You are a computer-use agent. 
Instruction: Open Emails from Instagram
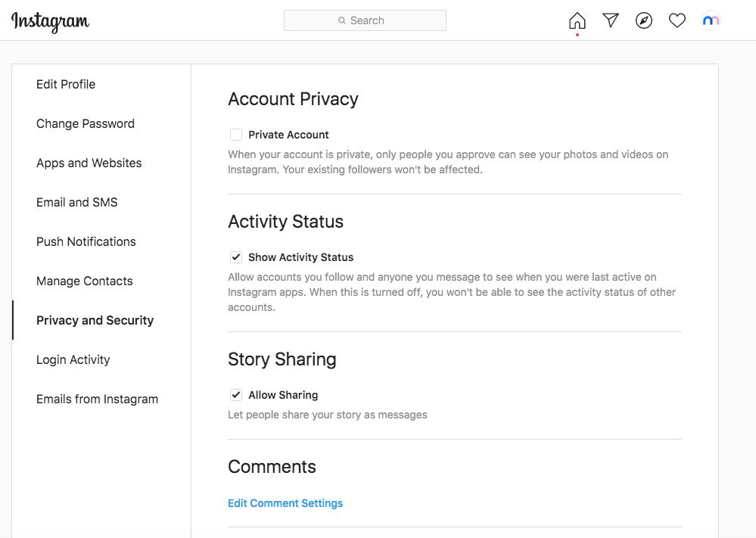click(x=97, y=400)
